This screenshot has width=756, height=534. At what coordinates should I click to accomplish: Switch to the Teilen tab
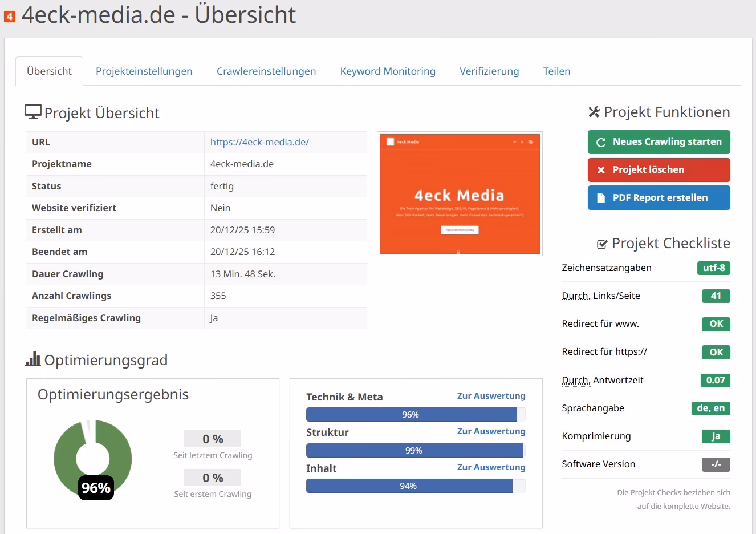coord(556,71)
